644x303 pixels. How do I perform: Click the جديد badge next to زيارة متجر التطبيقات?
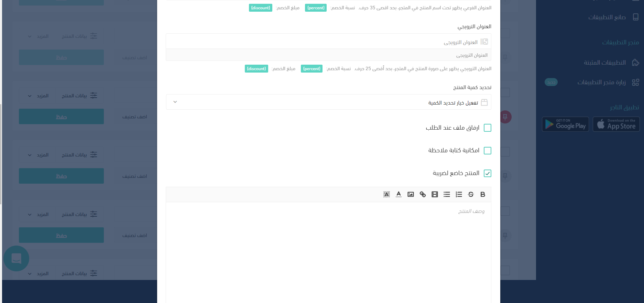pos(551,82)
